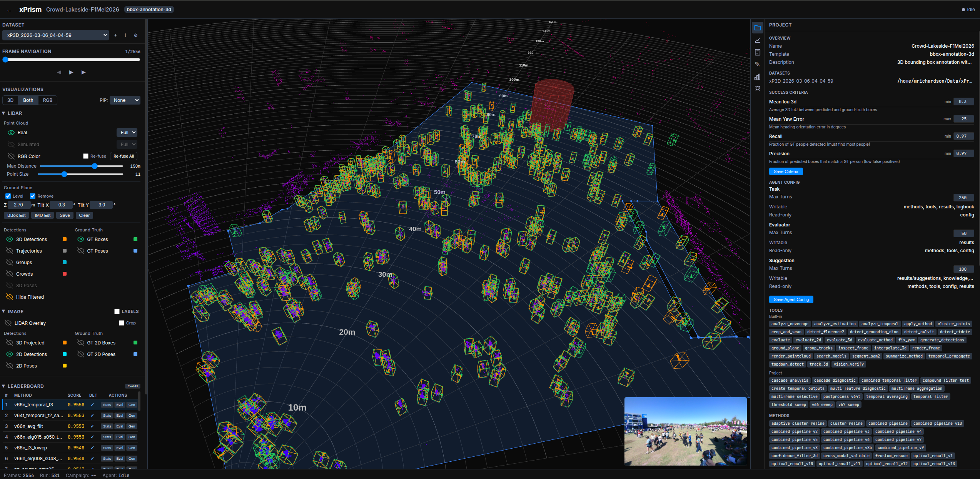This screenshot has width=980, height=479.
Task: Open Real point cloud Full dropdown
Action: (x=127, y=133)
